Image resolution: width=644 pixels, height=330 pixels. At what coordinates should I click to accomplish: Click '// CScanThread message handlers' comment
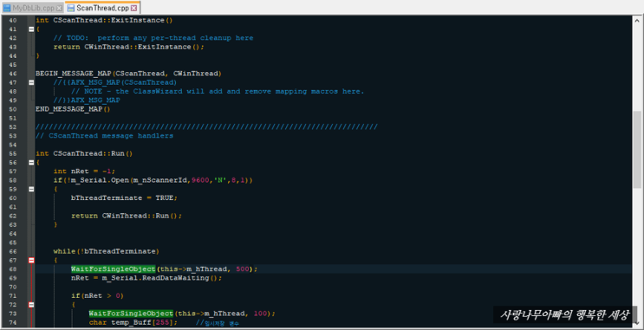(x=104, y=136)
